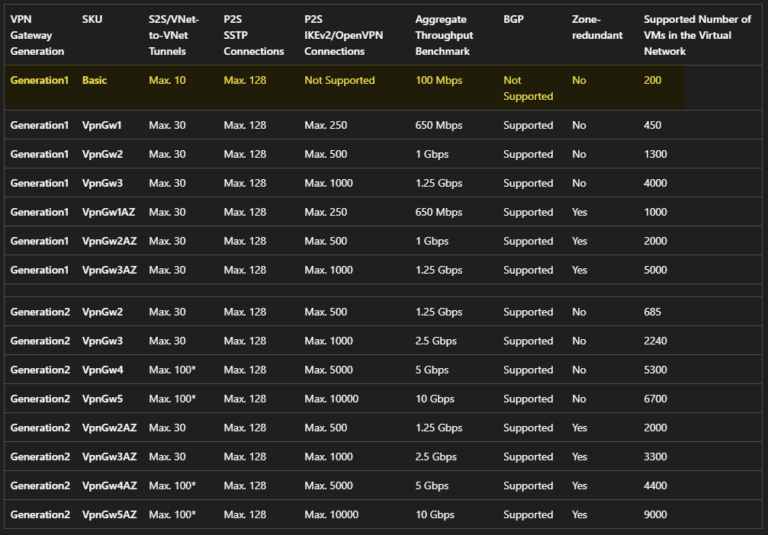Select Generation2 "VpnGw2AZ" SKU cell

[x=110, y=428]
